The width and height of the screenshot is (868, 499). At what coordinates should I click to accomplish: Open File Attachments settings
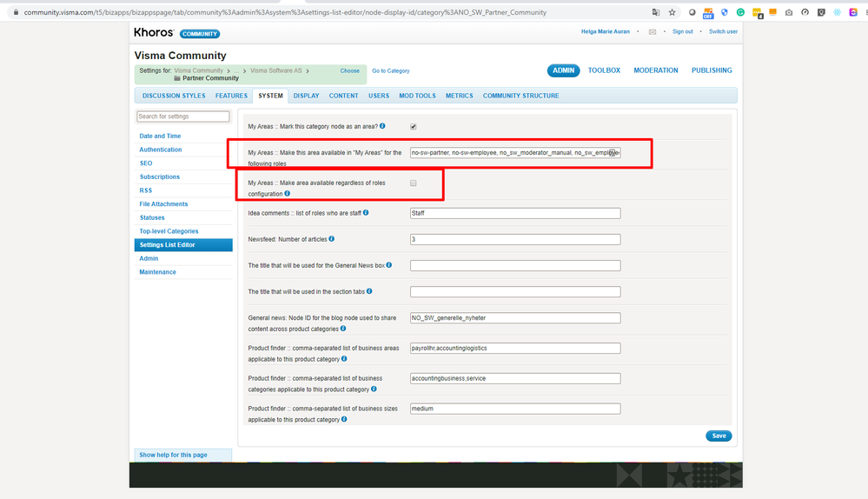(x=163, y=203)
